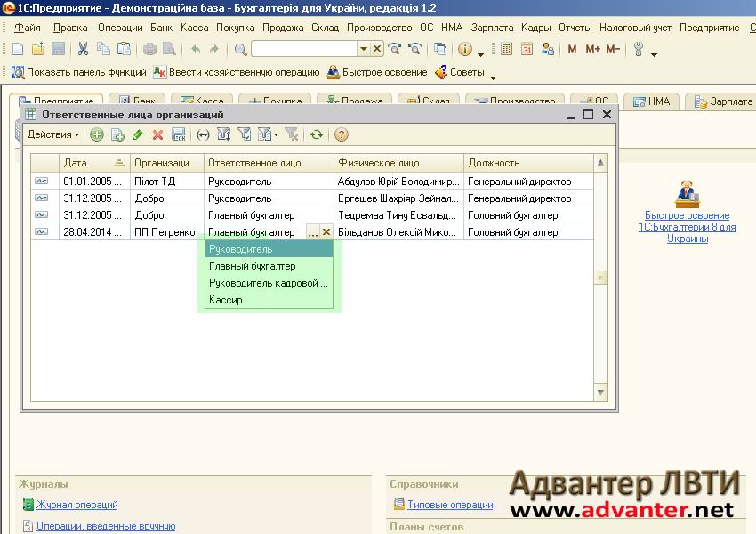Click the green Refresh list icon
The height and width of the screenshot is (534, 756).
pyautogui.click(x=317, y=134)
